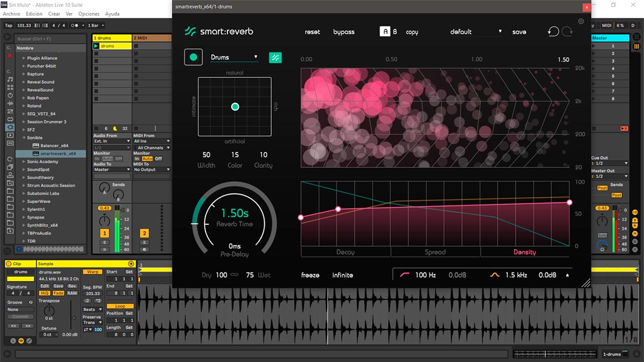Click the teal smart learning button
This screenshot has width=644, height=362.
pos(275,57)
